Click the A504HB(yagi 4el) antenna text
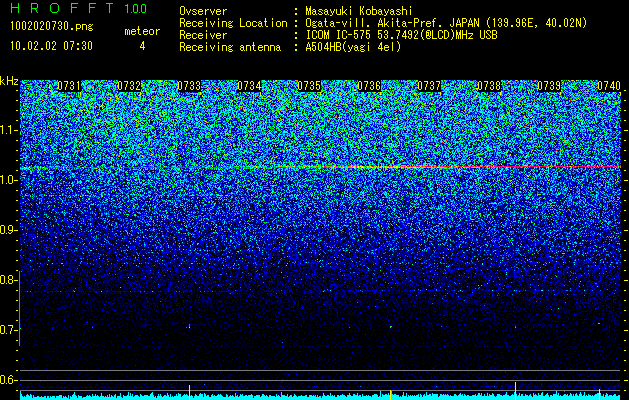The height and width of the screenshot is (400, 629). (x=353, y=47)
